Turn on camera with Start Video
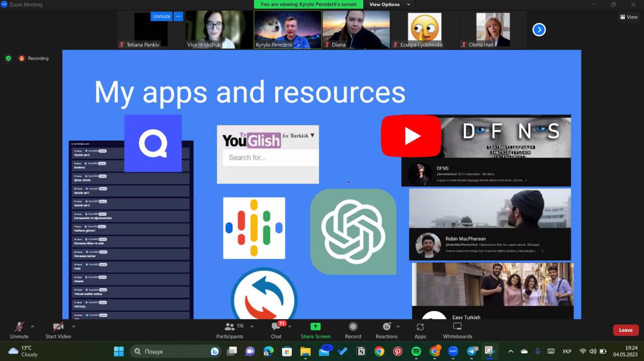This screenshot has width=644, height=361. [x=58, y=327]
